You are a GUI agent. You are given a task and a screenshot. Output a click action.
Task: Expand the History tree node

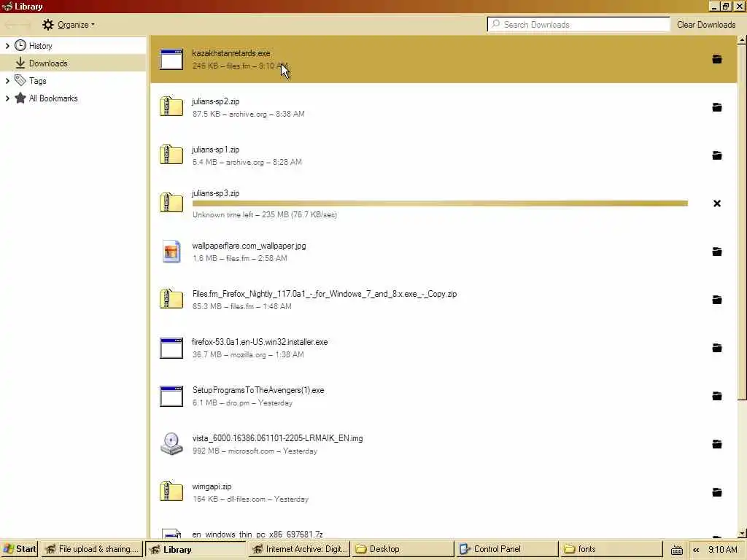pyautogui.click(x=7, y=46)
